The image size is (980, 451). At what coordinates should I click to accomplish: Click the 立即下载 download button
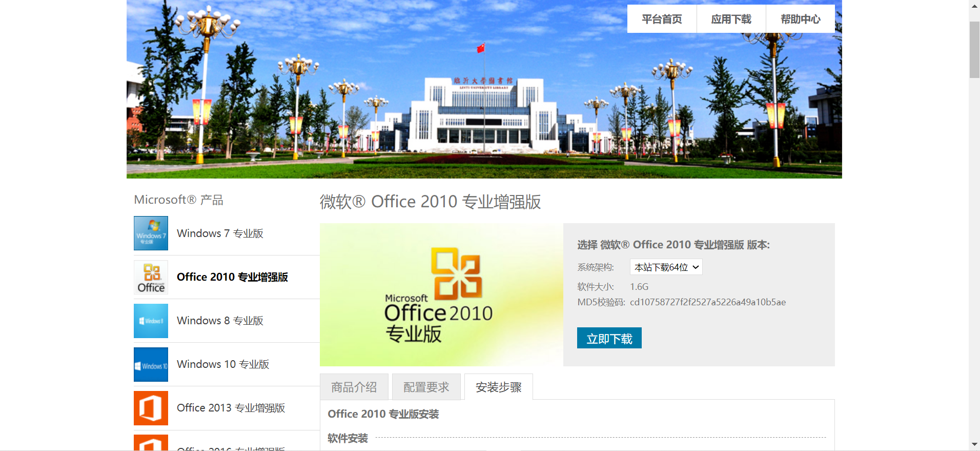(609, 338)
